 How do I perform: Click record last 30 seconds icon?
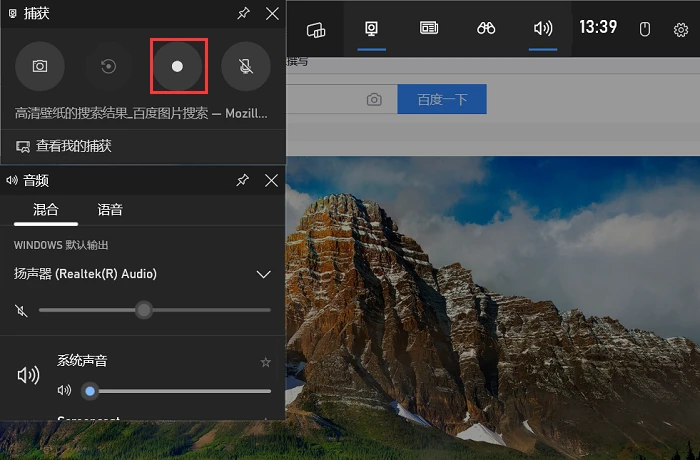click(x=108, y=66)
